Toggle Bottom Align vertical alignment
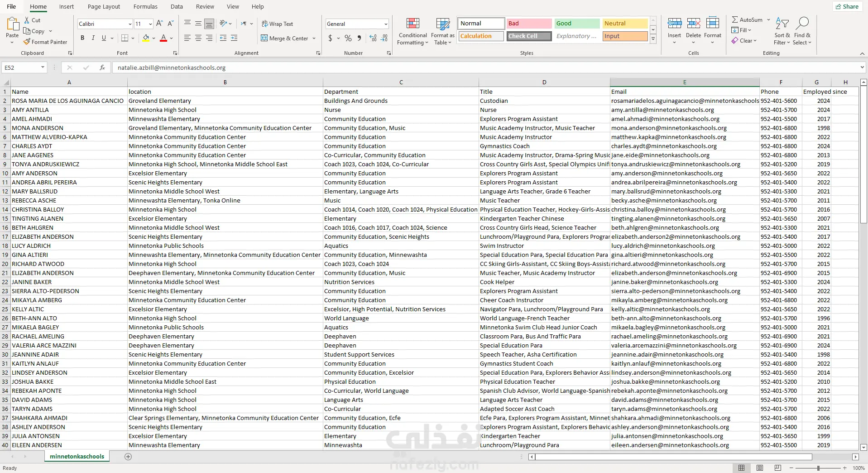The width and height of the screenshot is (868, 473). tap(209, 24)
